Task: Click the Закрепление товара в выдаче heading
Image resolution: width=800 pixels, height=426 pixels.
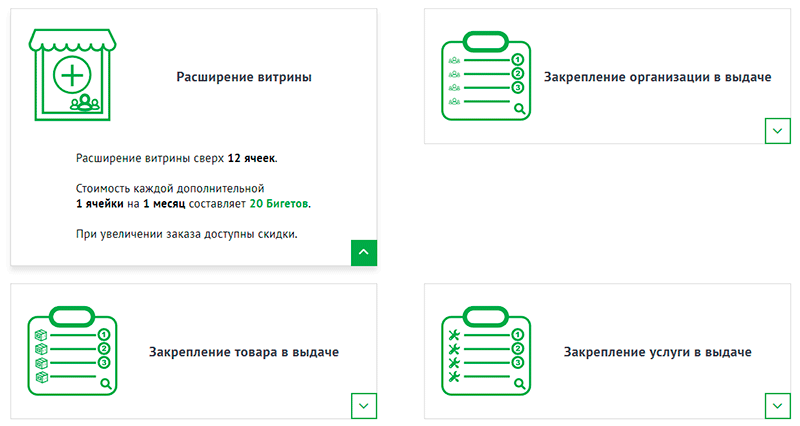Action: (x=244, y=352)
